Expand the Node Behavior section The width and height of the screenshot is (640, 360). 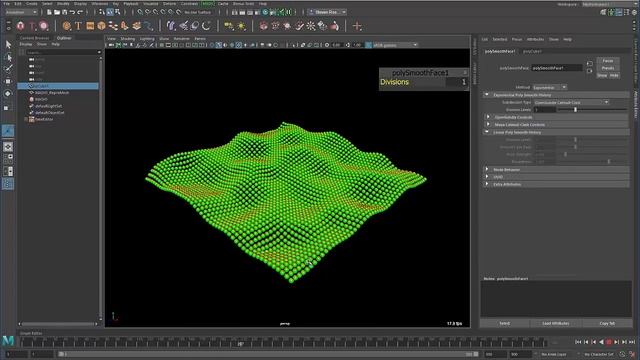487,169
